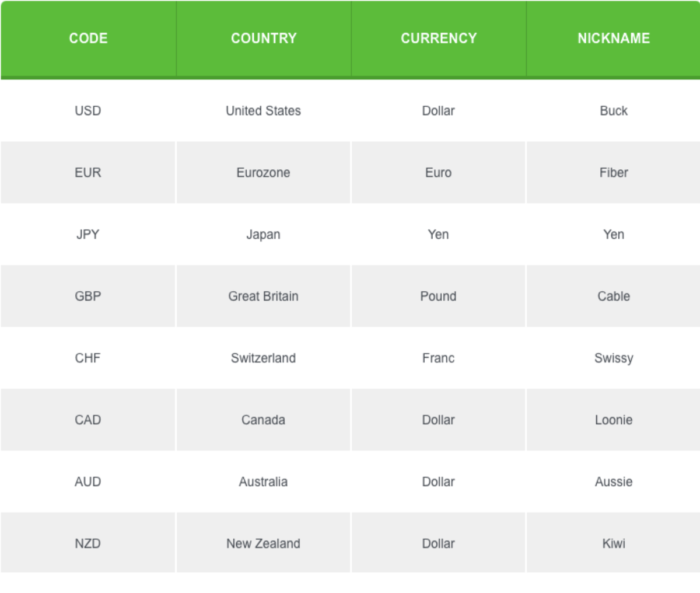
Task: Click the EUR code cell
Action: click(x=88, y=173)
